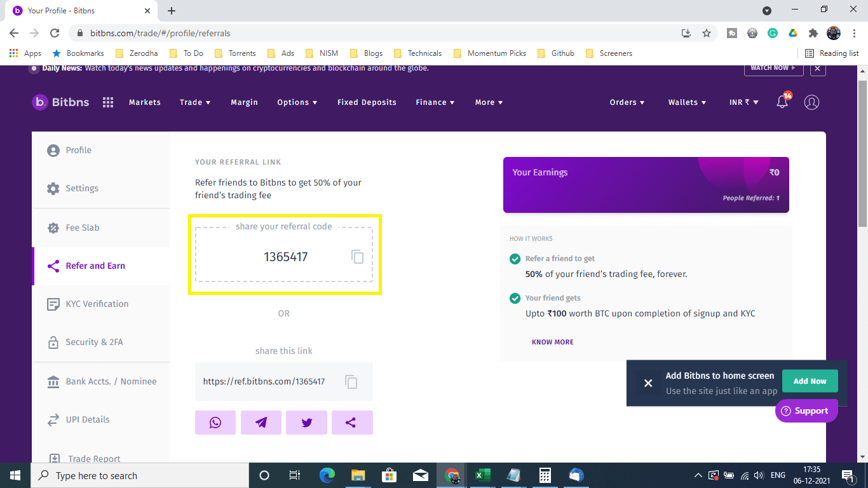Share referral link via WhatsApp
Image resolution: width=868 pixels, height=488 pixels.
click(x=215, y=422)
